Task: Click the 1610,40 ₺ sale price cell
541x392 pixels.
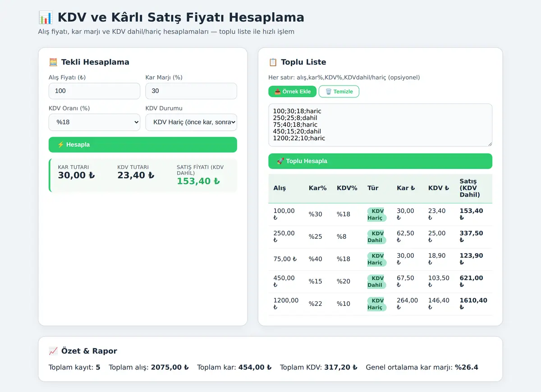Action: [473, 304]
